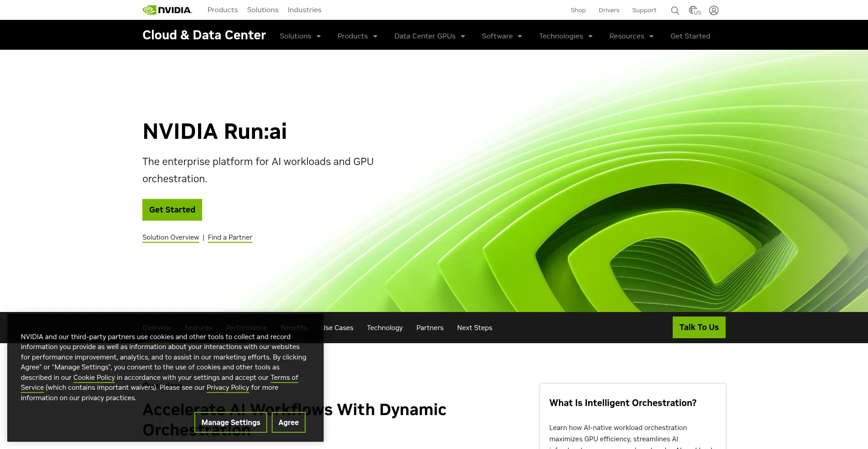868x449 pixels.
Task: Click the green Get Started button
Action: (172, 210)
